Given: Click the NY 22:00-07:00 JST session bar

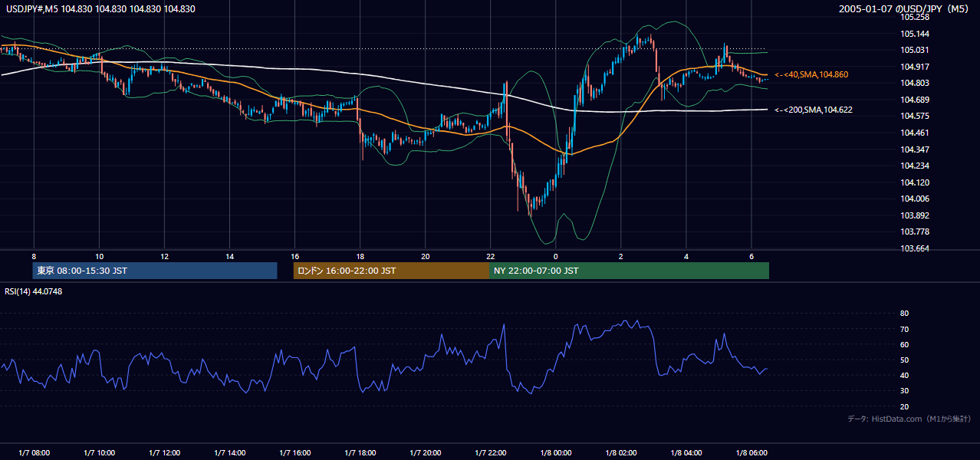Looking at the screenshot, I should click(629, 271).
